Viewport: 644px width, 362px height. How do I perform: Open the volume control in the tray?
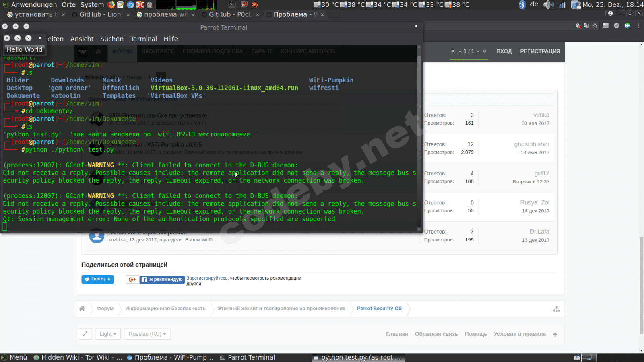[x=548, y=5]
